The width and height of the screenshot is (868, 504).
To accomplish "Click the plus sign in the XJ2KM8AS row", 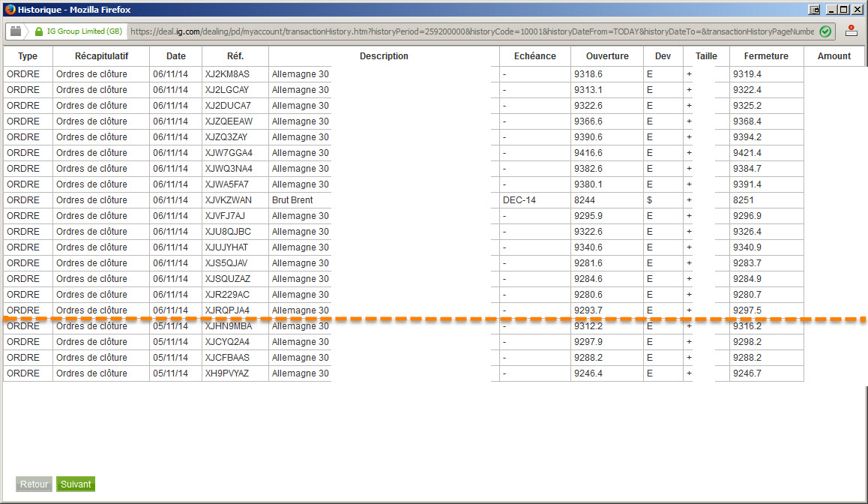I will point(689,74).
